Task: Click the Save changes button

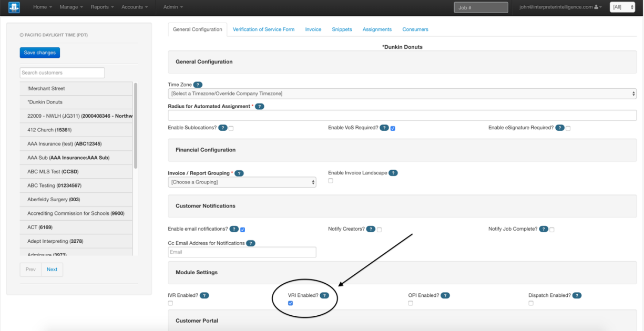Action: pos(39,53)
